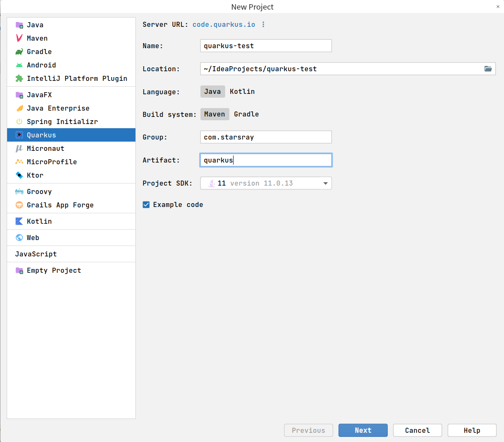Click the Group input field
The height and width of the screenshot is (442, 504).
(266, 137)
